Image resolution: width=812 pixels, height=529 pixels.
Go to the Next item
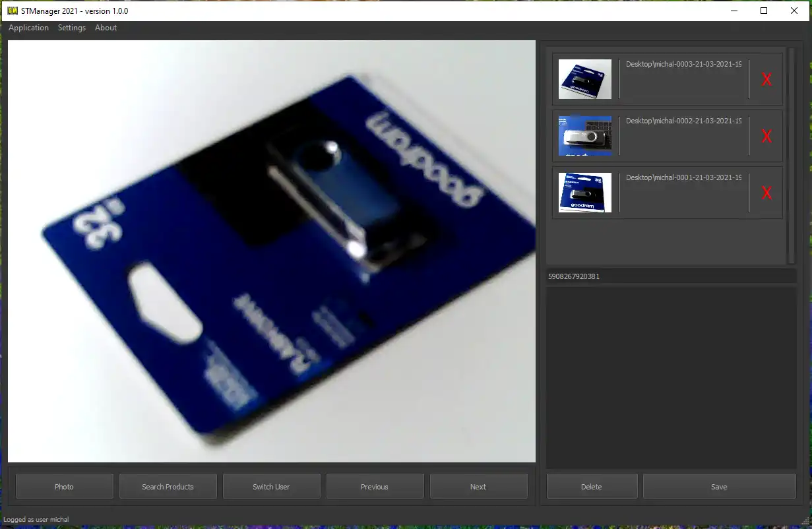pyautogui.click(x=479, y=486)
